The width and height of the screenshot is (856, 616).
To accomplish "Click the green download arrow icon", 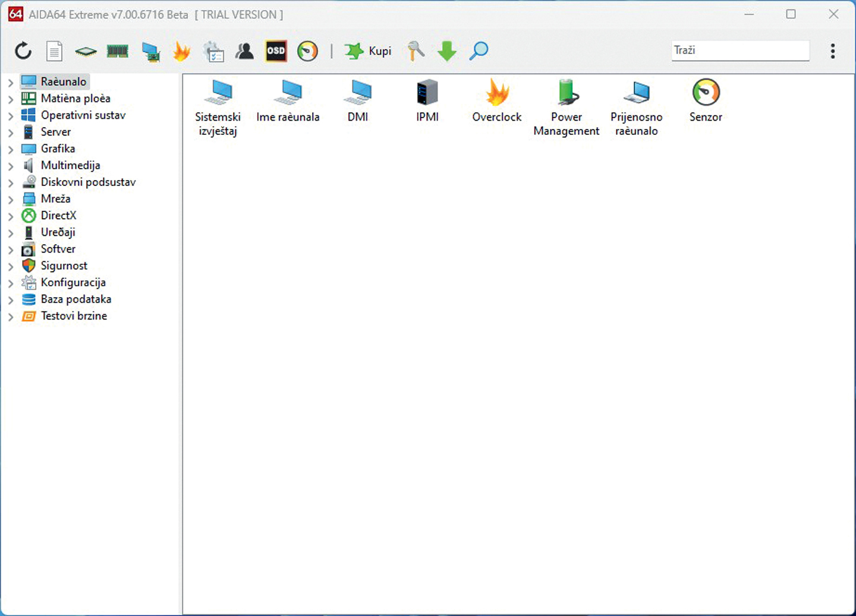I will point(447,51).
